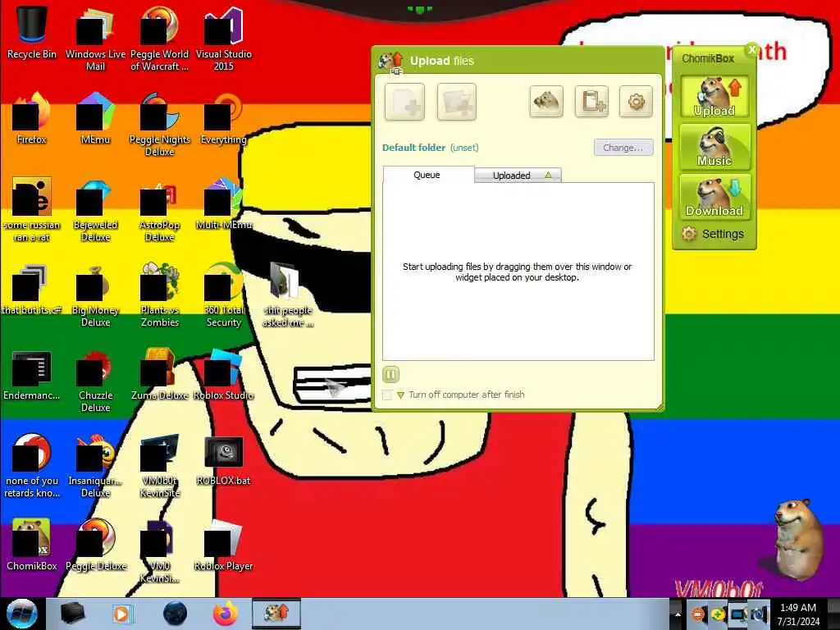Select the Multi-MEmu desktop icon
The height and width of the screenshot is (630, 840).
(223, 204)
